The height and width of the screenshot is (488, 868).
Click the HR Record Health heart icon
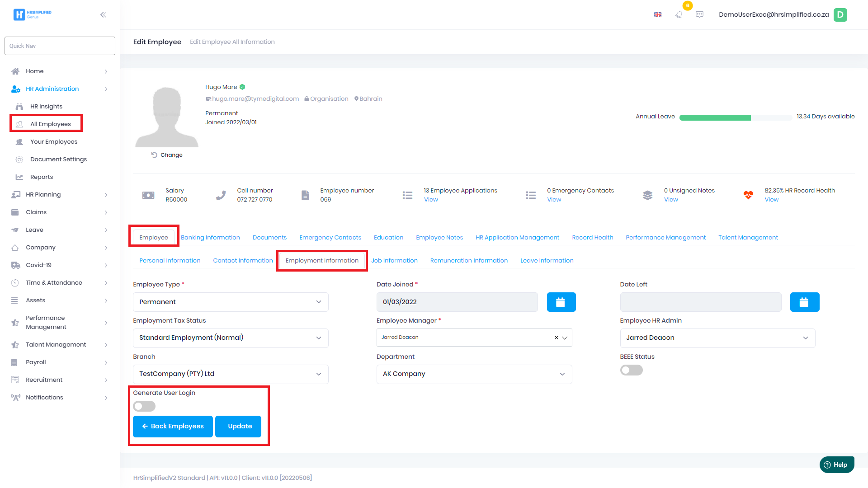point(748,195)
